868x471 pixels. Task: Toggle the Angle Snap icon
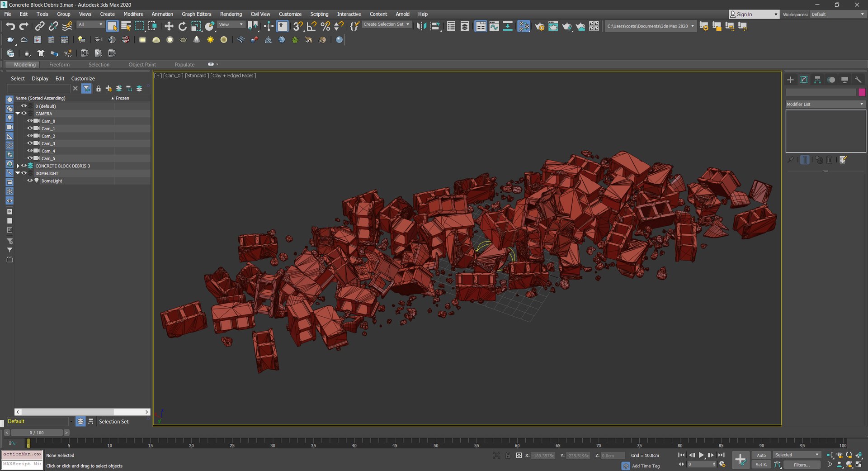(311, 26)
